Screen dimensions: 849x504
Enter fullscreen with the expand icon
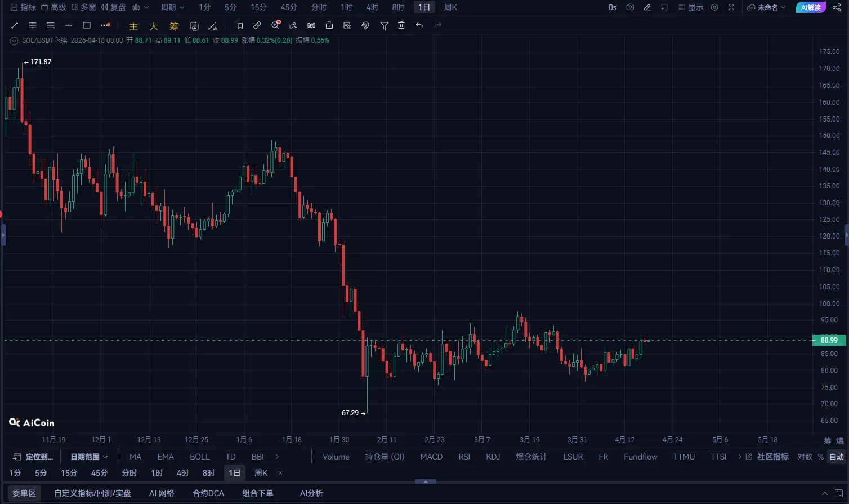click(731, 7)
